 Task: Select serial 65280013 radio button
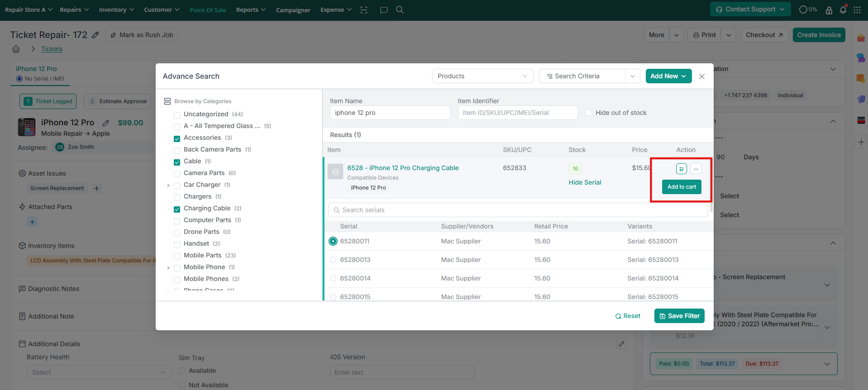point(333,260)
